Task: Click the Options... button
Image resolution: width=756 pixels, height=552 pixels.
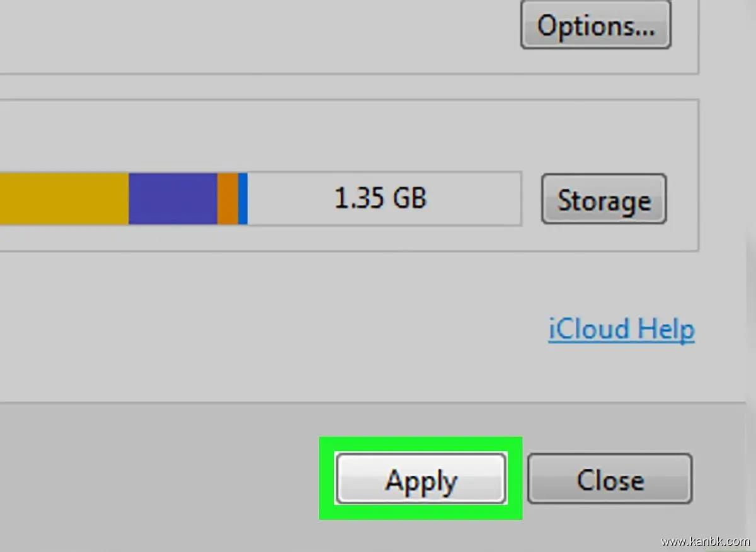Action: tap(595, 25)
